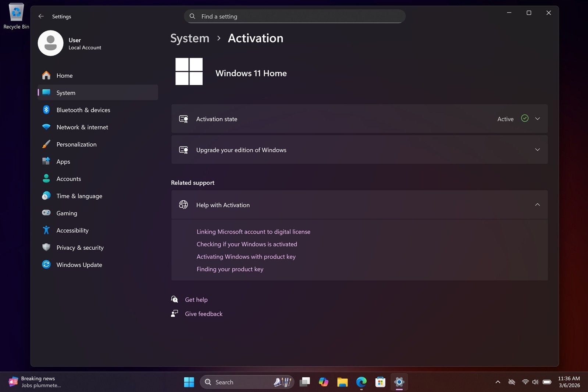Expand the Activation state chevron
This screenshot has height=392, width=588.
pyautogui.click(x=537, y=119)
